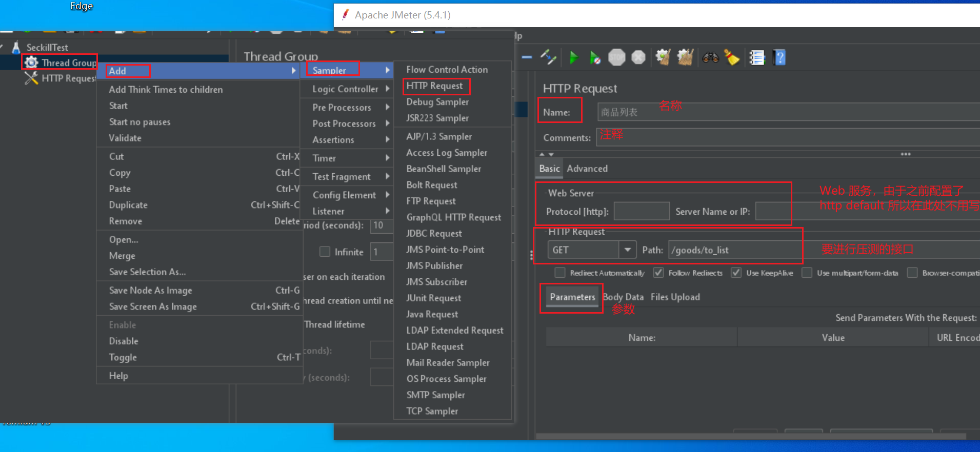The width and height of the screenshot is (980, 452).
Task: Click the Shutdown (grey X) toolbar icon
Action: (638, 57)
